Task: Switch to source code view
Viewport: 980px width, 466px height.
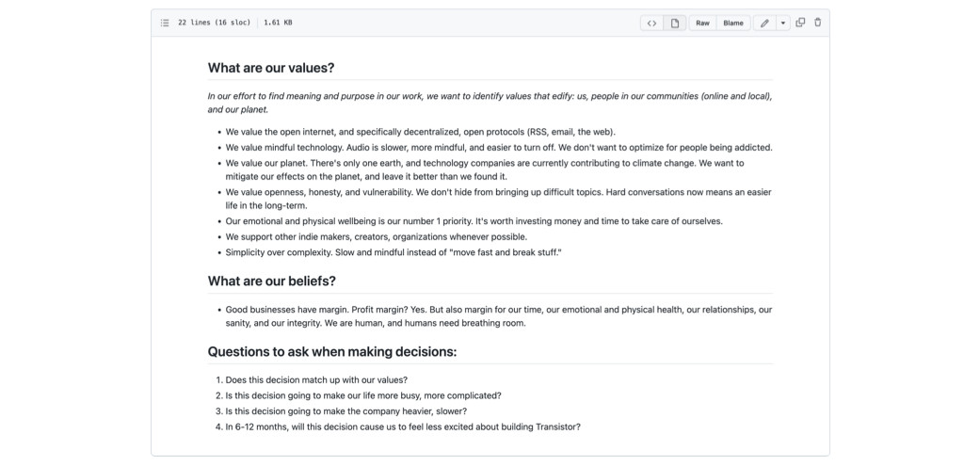Action: [x=651, y=23]
